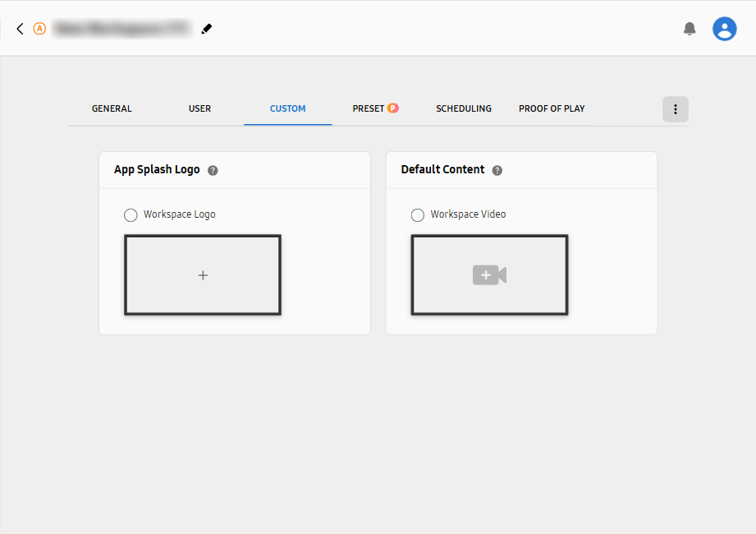Upload a logo using the plus box
This screenshot has width=756, height=534.
pyautogui.click(x=203, y=275)
